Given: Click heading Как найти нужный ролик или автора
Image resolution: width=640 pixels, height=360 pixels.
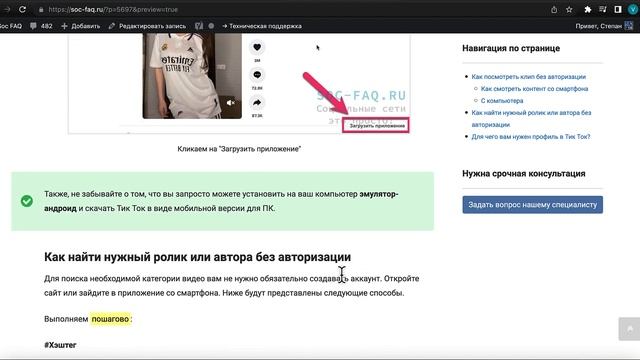Looking at the screenshot, I should [198, 257].
